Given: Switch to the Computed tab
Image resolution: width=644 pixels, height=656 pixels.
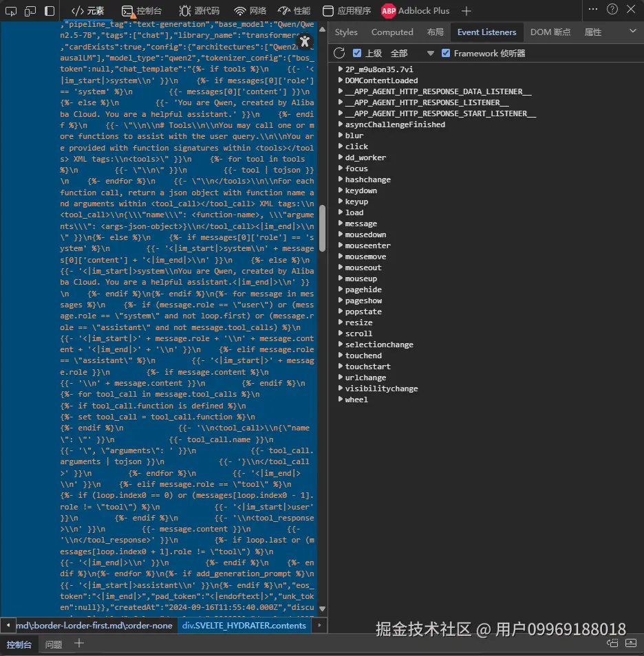Looking at the screenshot, I should click(392, 32).
